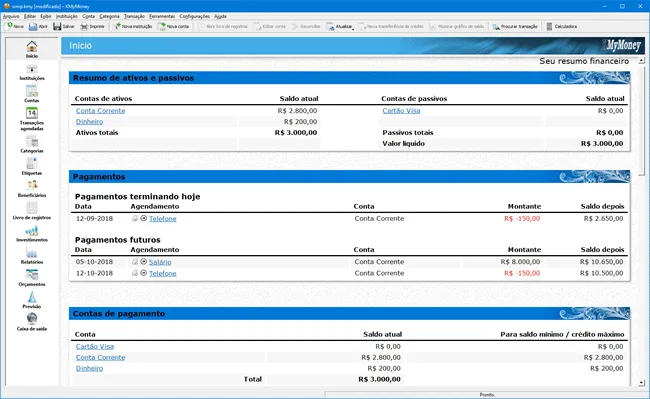This screenshot has height=399, width=650.
Task: Go to Contas in the sidebar
Action: (x=32, y=94)
